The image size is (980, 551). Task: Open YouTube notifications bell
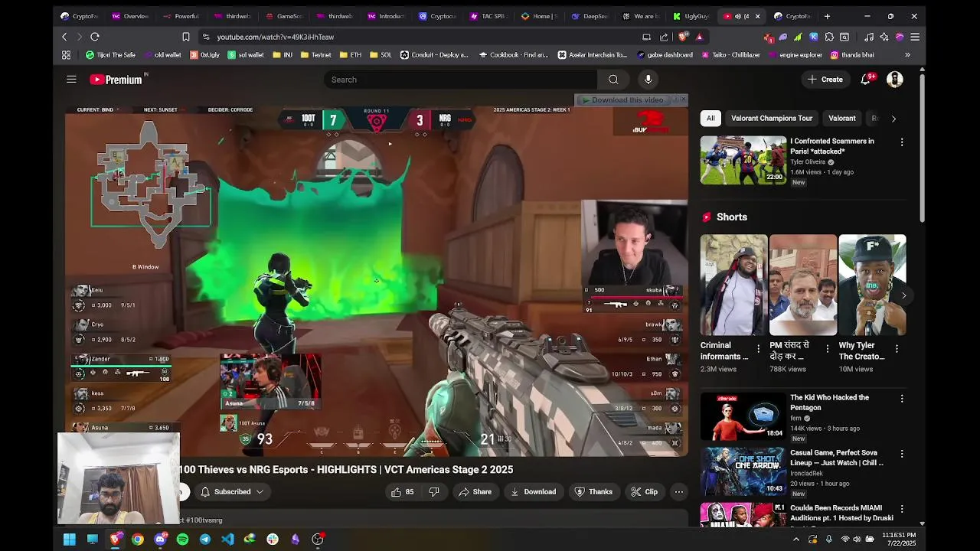(x=866, y=80)
